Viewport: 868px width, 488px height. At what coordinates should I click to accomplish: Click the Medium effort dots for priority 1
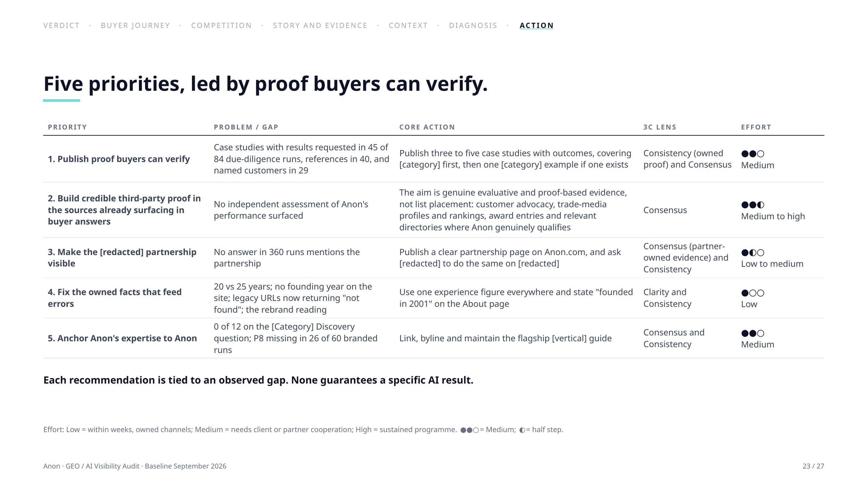(x=752, y=154)
